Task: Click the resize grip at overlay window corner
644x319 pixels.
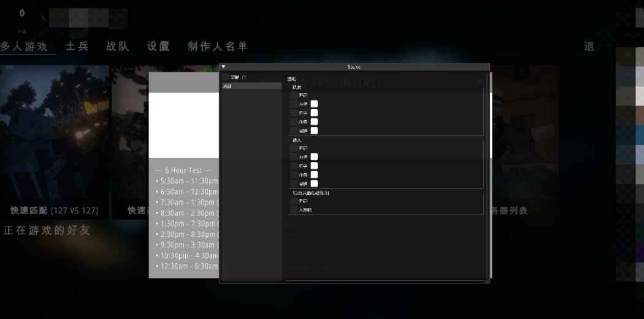Action: pyautogui.click(x=488, y=281)
